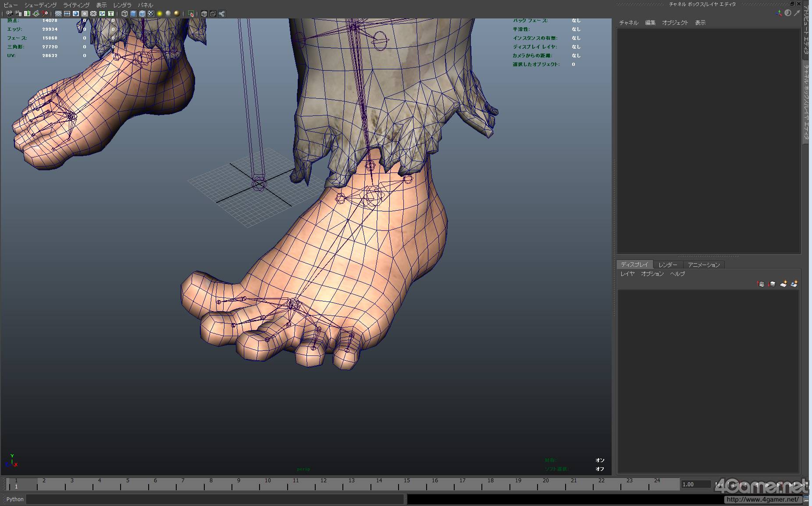Click the Isolate Select icon

[191, 14]
